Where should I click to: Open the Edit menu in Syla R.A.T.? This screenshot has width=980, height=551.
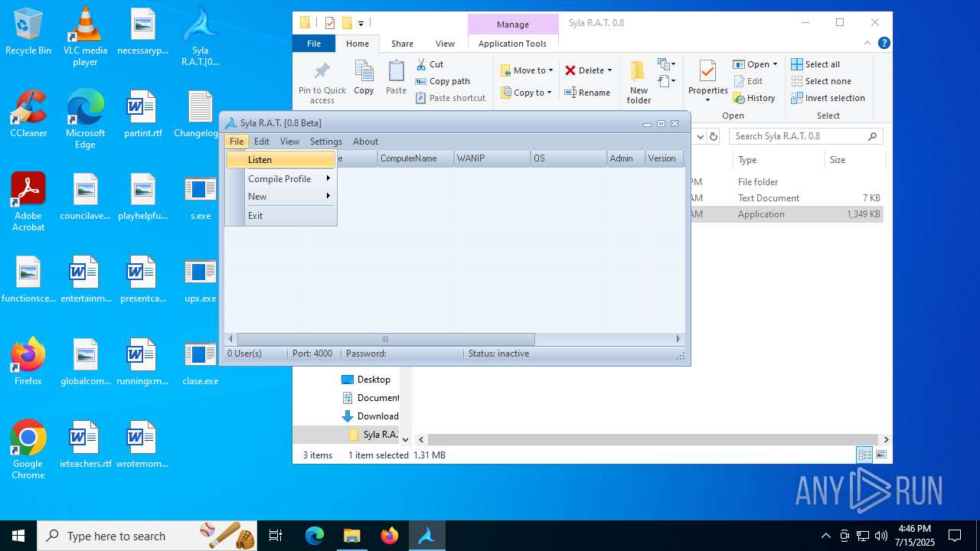[x=262, y=142]
